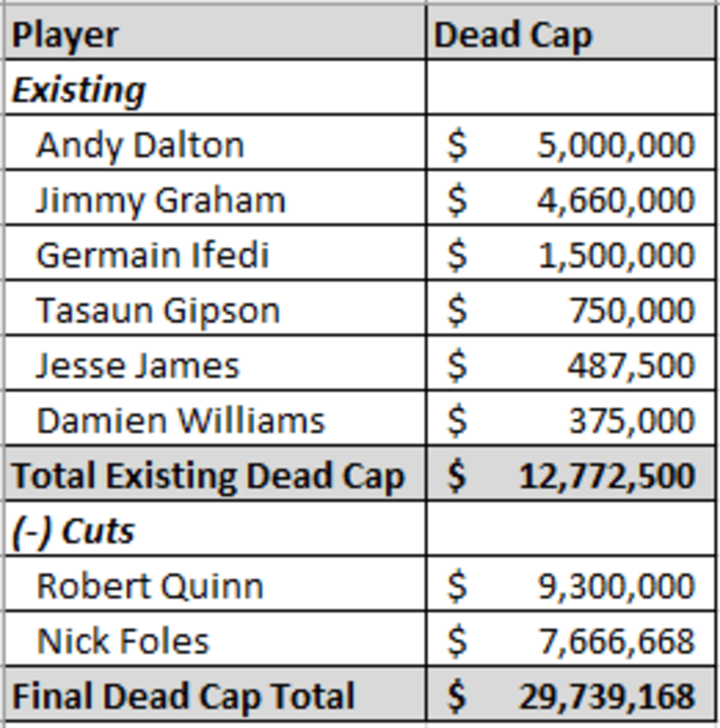Select the Andy Dalton cell
Viewport: 720px width, 728px height.
tap(215, 143)
